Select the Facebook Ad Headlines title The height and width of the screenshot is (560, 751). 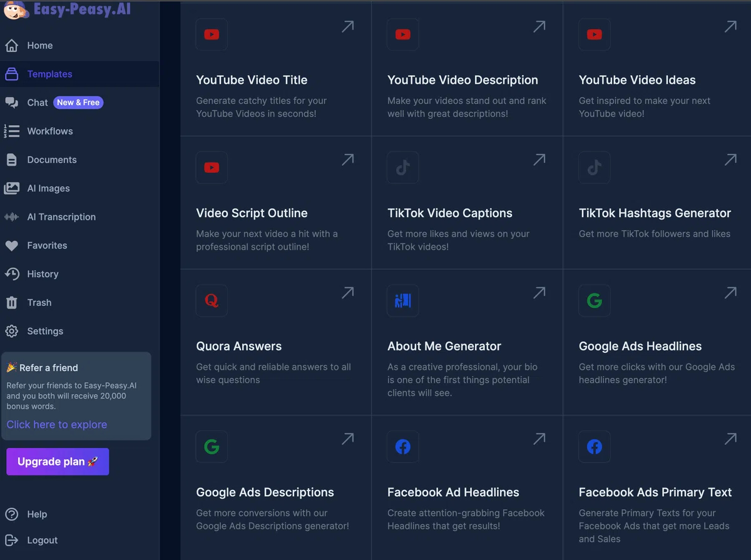(453, 492)
